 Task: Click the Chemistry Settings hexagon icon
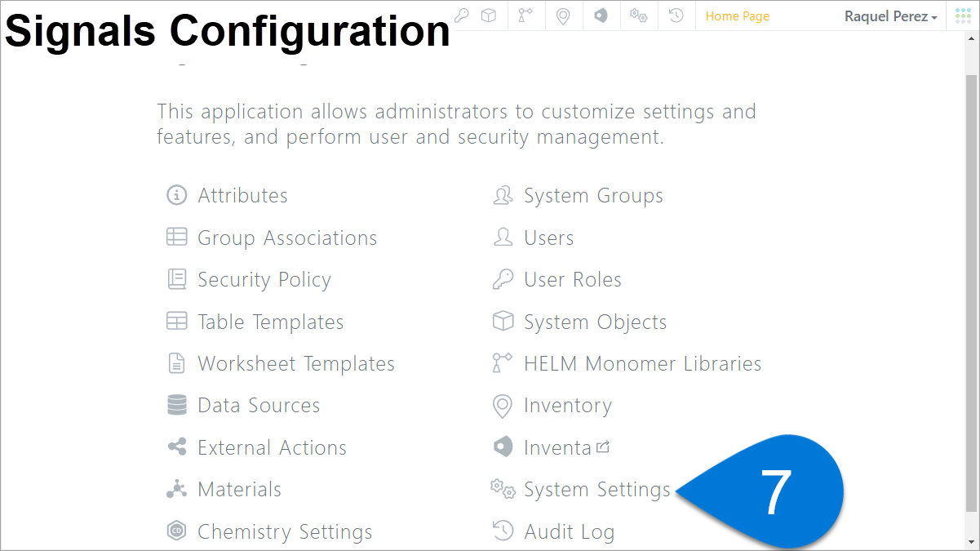coord(176,531)
